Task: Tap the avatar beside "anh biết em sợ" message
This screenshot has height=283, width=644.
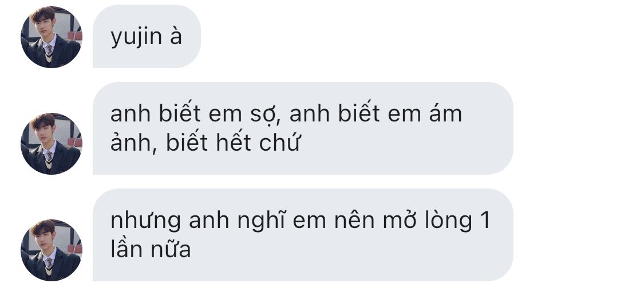Action: (52, 143)
